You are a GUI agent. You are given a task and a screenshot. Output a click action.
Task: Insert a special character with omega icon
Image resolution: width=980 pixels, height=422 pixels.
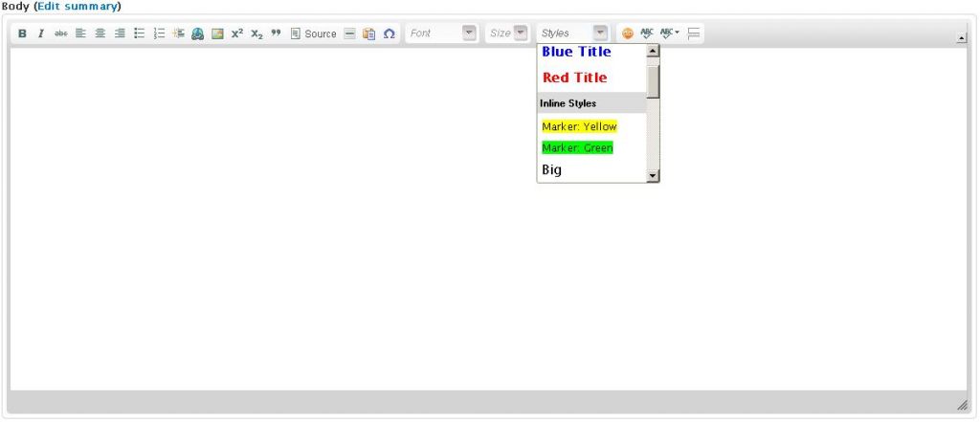(389, 33)
